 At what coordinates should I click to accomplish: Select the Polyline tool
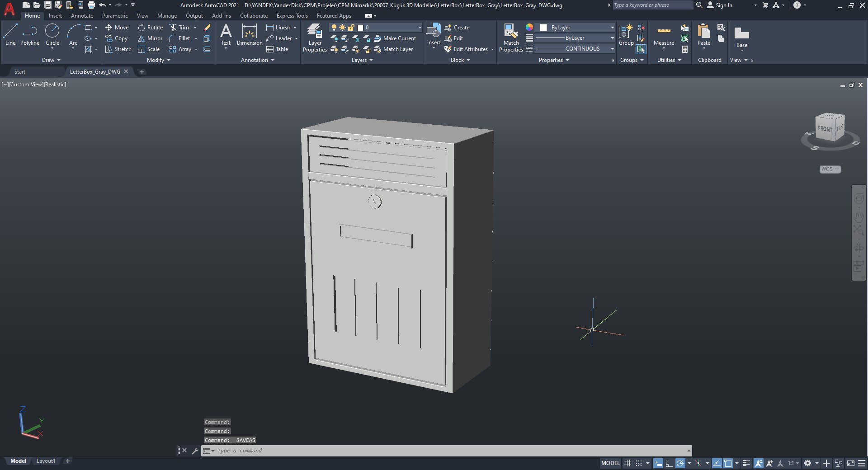[x=30, y=35]
